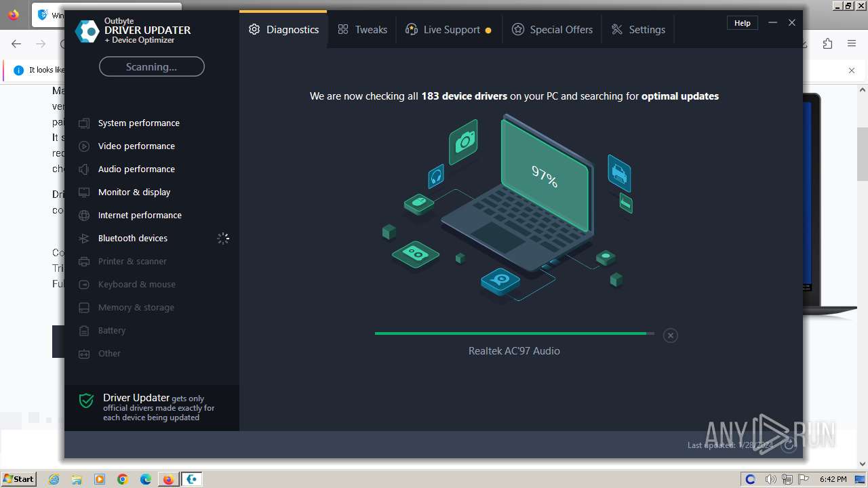This screenshot has height=488, width=868.
Task: Select Keyboard & mouse category
Action: (137, 285)
